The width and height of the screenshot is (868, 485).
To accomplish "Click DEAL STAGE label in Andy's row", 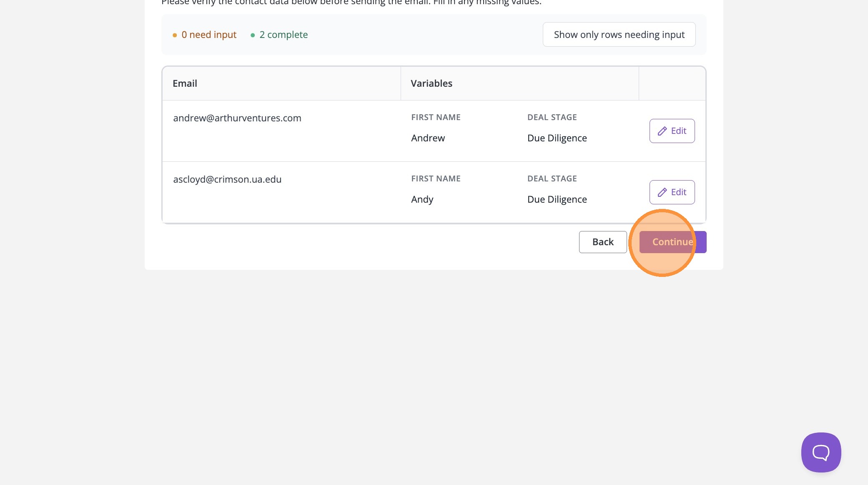I will click(552, 178).
